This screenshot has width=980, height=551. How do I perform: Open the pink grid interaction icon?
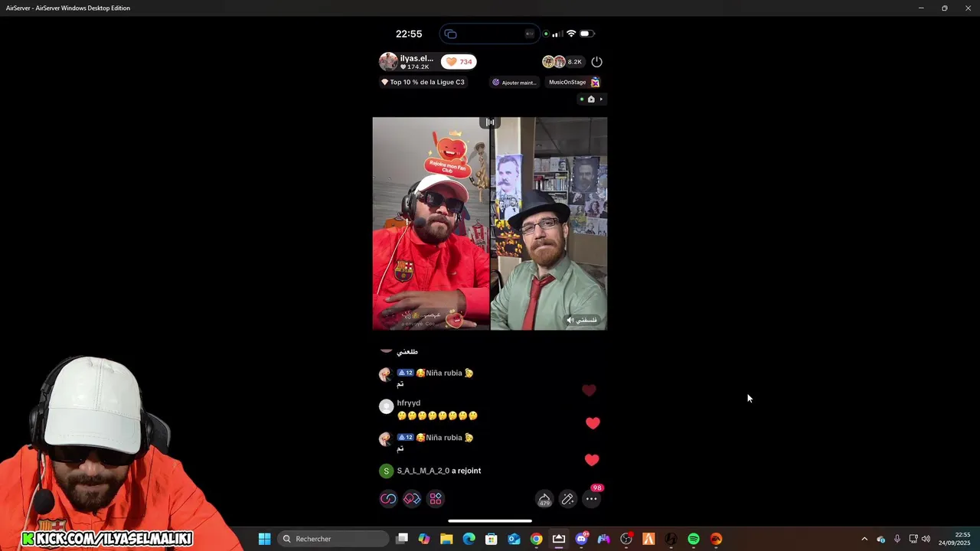(436, 499)
